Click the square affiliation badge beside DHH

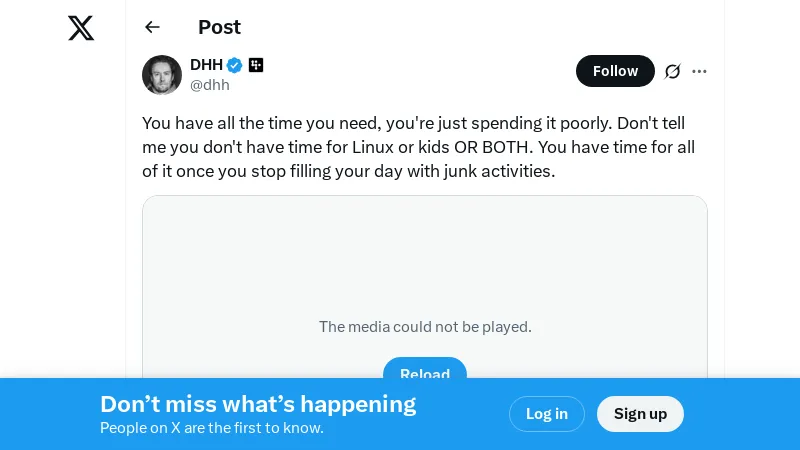coord(256,65)
